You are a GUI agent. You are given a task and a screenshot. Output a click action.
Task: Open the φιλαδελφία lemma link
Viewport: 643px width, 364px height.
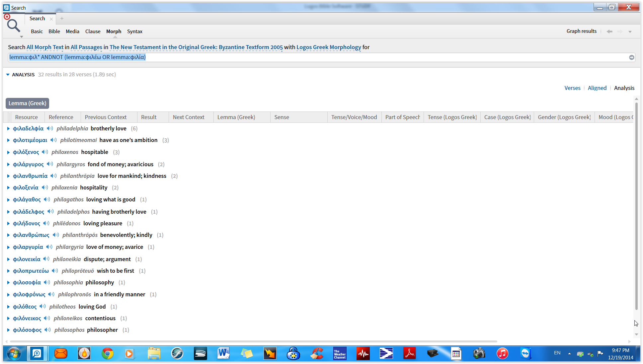28,128
